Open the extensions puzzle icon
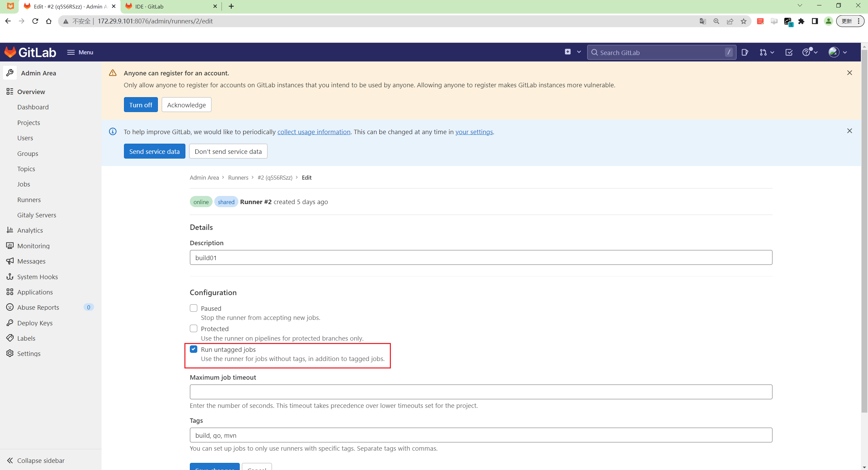The height and width of the screenshot is (470, 868). click(801, 21)
